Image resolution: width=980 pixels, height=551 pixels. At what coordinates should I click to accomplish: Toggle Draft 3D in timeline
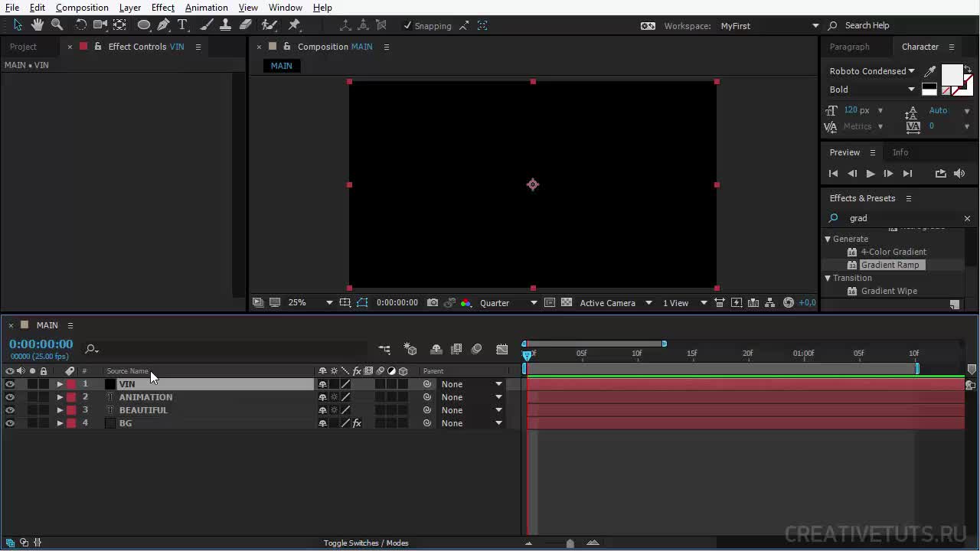coord(410,349)
